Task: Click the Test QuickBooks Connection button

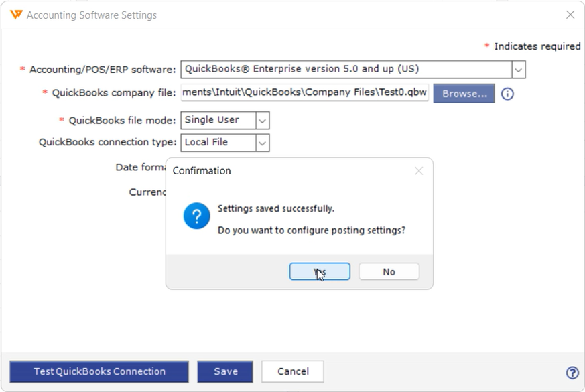Action: (99, 371)
